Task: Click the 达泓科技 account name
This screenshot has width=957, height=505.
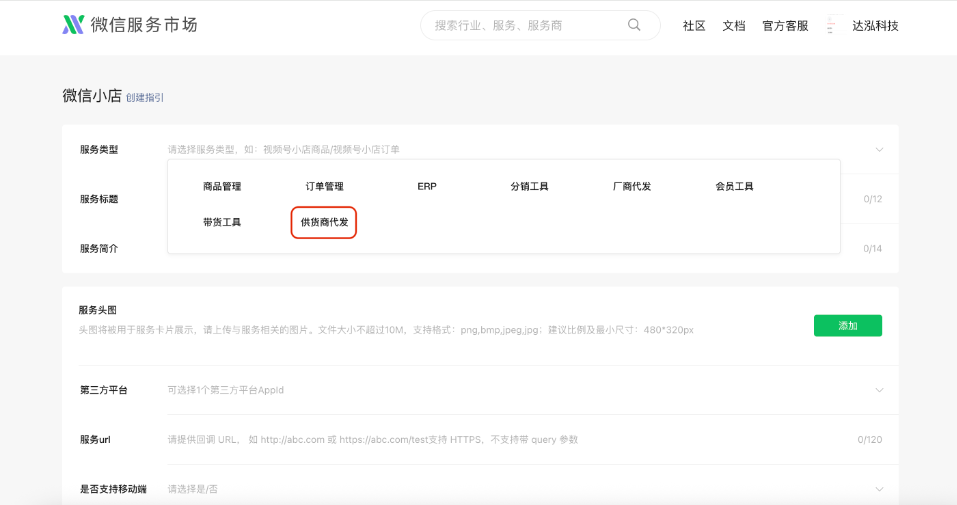Action: pyautogui.click(x=875, y=26)
